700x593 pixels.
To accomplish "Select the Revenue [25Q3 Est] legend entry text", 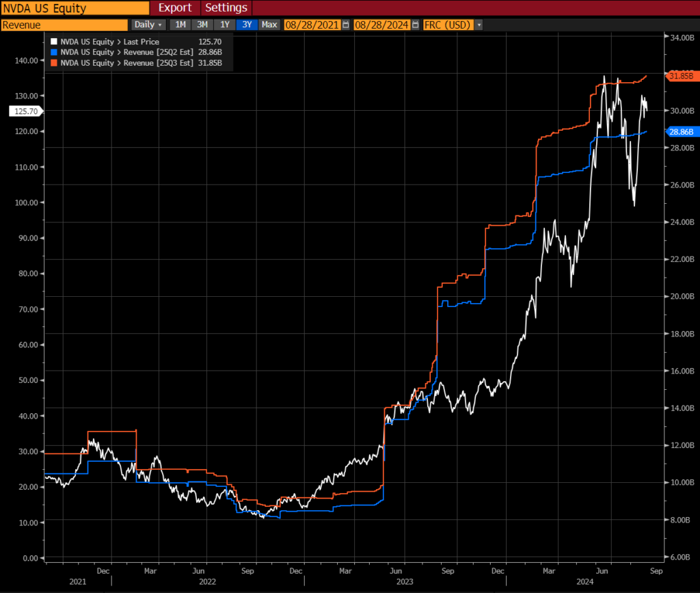I will (x=126, y=63).
